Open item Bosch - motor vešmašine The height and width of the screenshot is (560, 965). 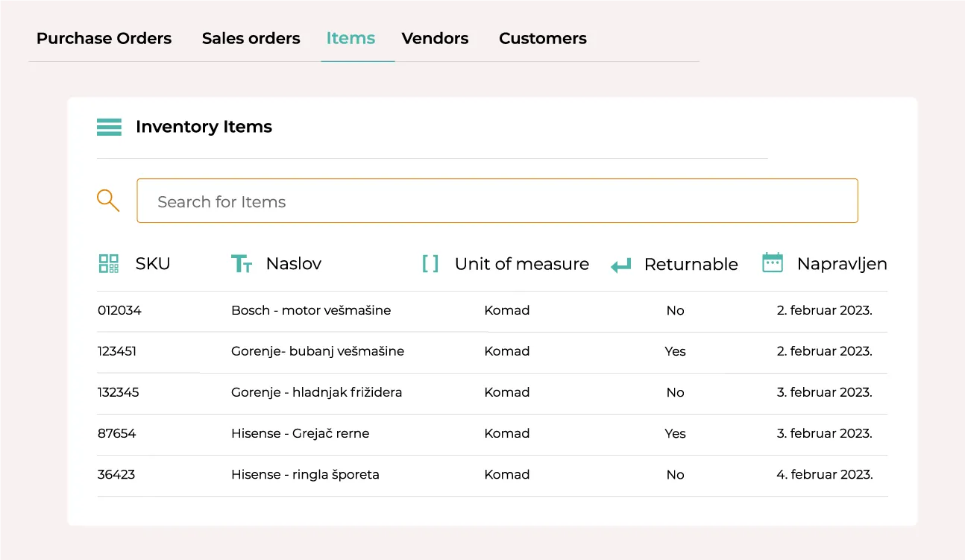coord(311,310)
